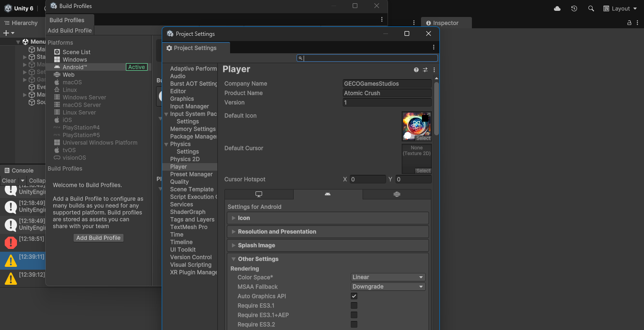Click the Player settings vertical scrollbar
This screenshot has height=330, width=644.
(437, 108)
